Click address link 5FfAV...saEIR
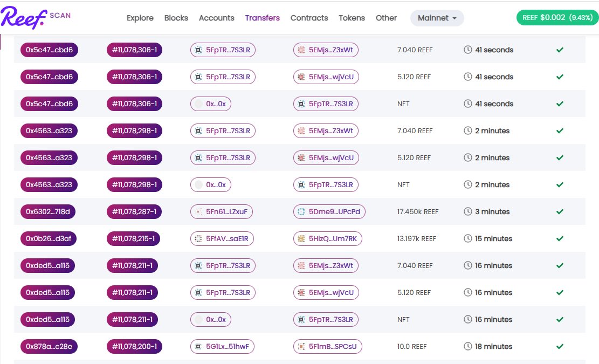 pyautogui.click(x=222, y=238)
